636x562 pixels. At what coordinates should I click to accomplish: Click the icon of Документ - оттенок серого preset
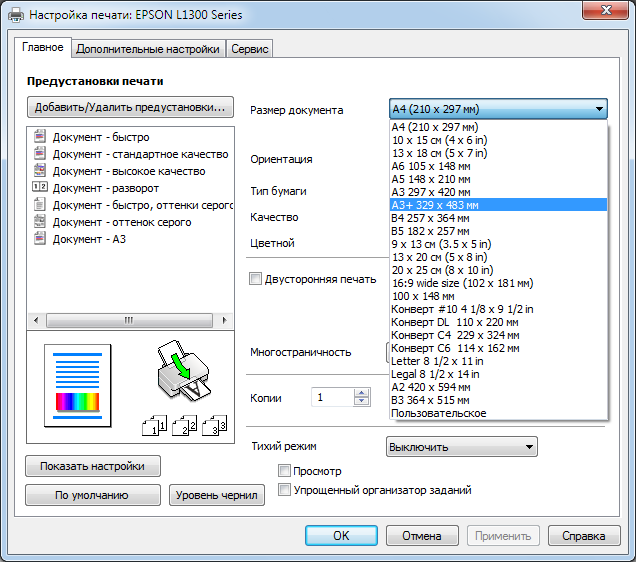39,221
